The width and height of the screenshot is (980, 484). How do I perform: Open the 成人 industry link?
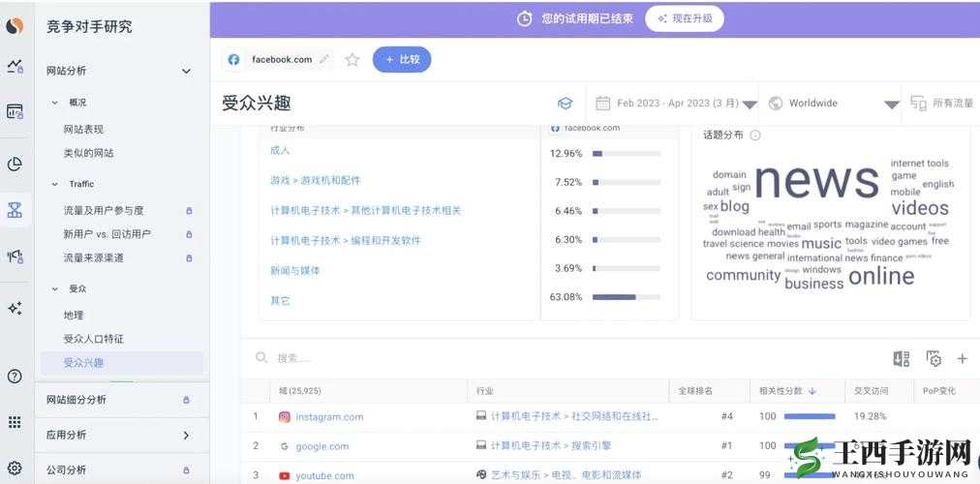coord(280,150)
